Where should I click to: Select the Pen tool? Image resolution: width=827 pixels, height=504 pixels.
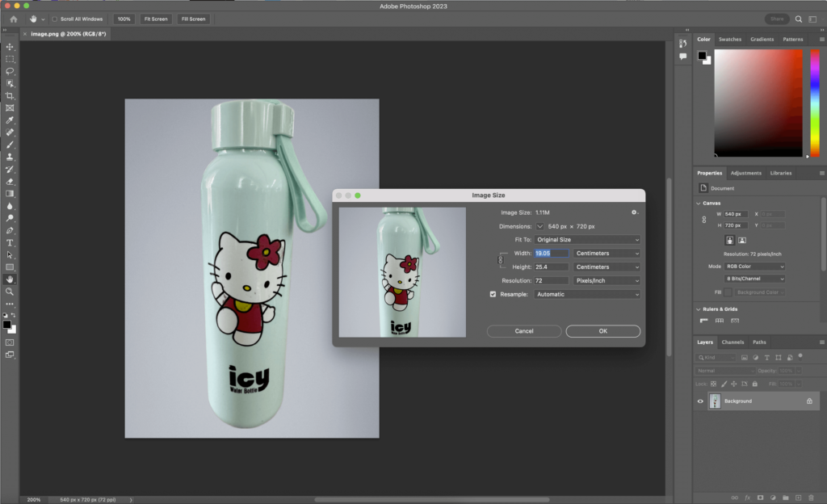10,230
